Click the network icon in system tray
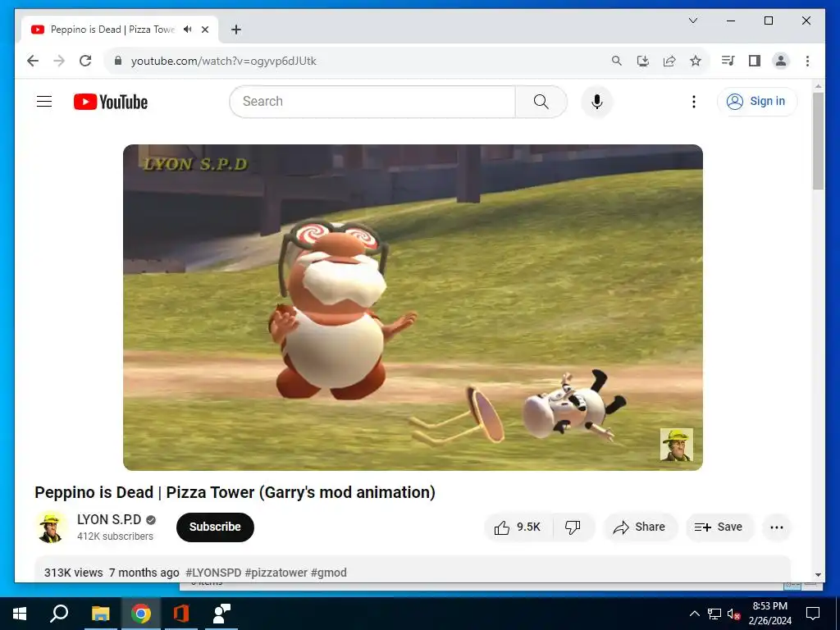 click(714, 614)
